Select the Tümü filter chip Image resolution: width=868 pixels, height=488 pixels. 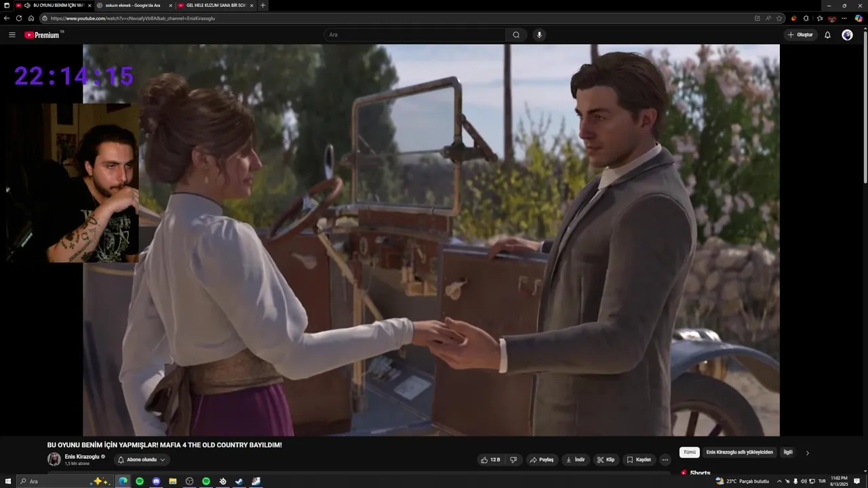[690, 452]
